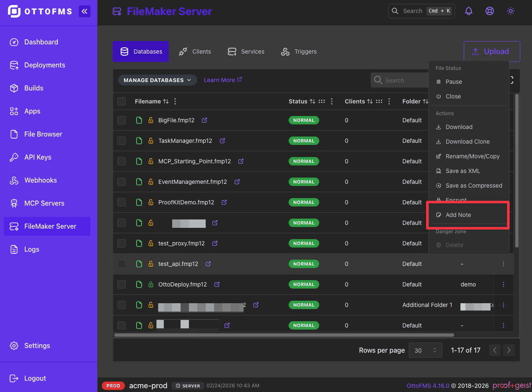The image size is (532, 392).
Task: Open notifications bell icon
Action: click(x=469, y=11)
